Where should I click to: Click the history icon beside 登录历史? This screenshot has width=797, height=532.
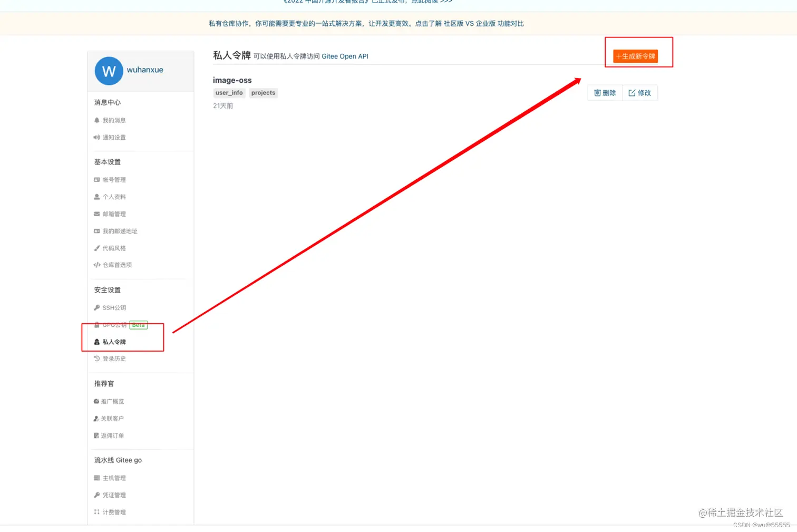click(x=97, y=359)
